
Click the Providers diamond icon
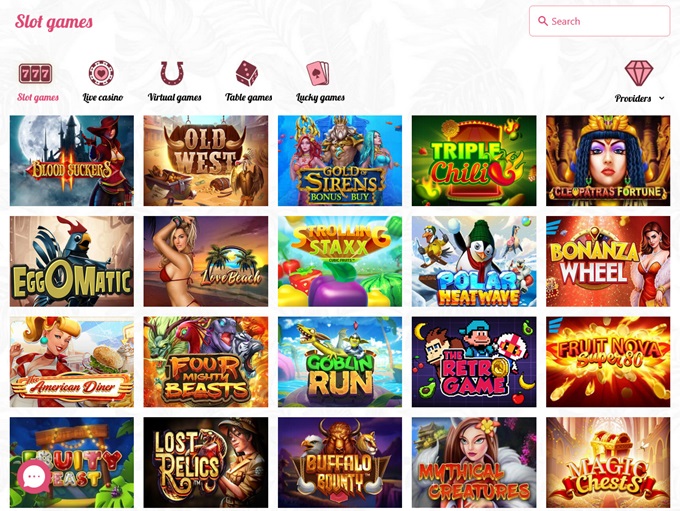pyautogui.click(x=639, y=73)
